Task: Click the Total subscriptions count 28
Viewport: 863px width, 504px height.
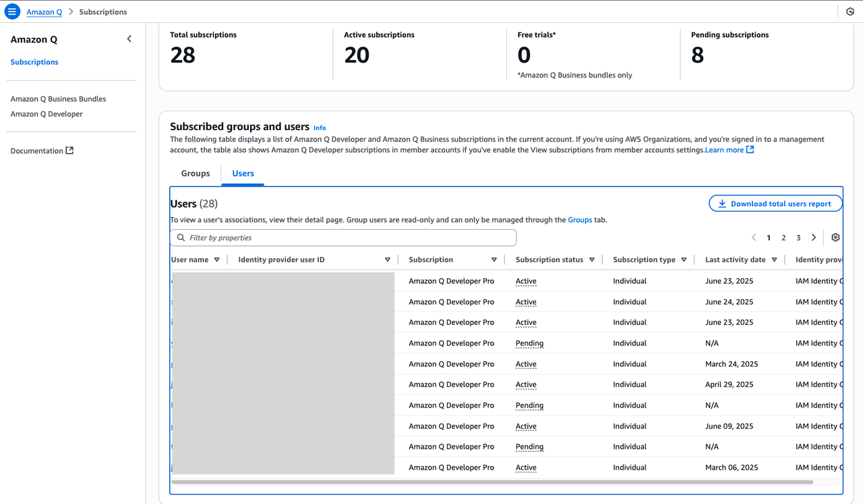Action: point(183,55)
